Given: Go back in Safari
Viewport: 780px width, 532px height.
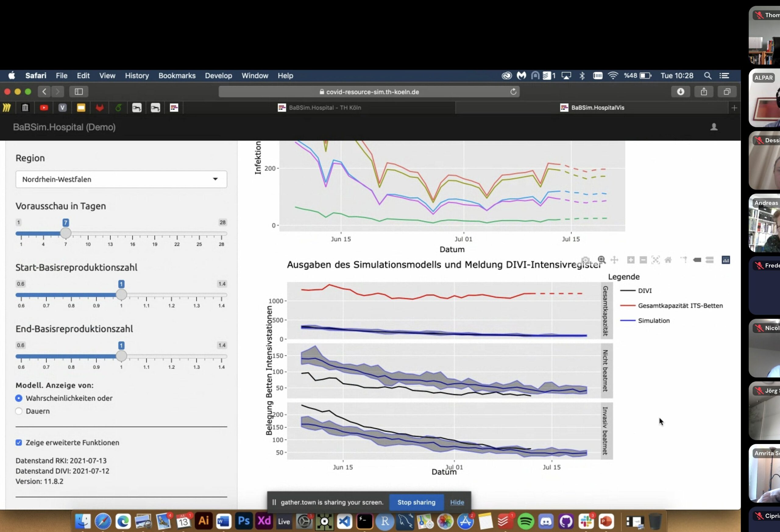Looking at the screenshot, I should 44,92.
